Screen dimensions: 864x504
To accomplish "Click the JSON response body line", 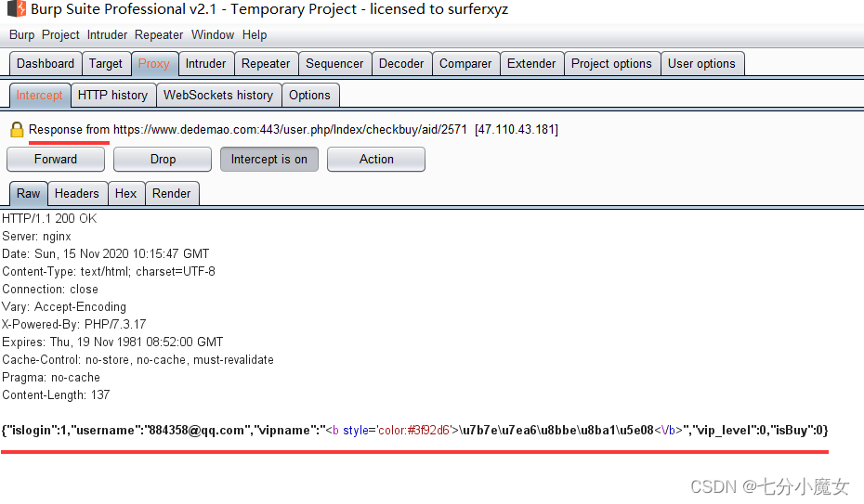I will (415, 431).
